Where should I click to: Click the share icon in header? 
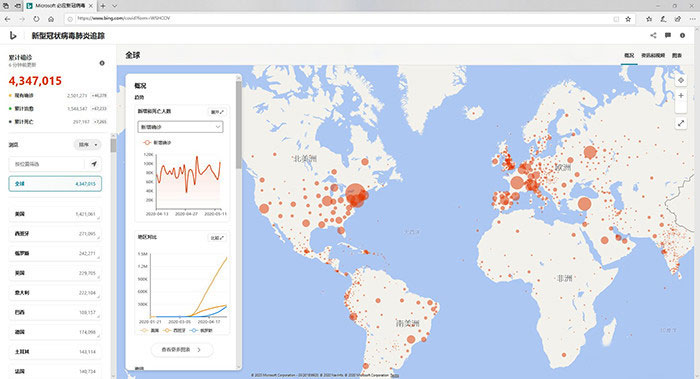pyautogui.click(x=653, y=35)
